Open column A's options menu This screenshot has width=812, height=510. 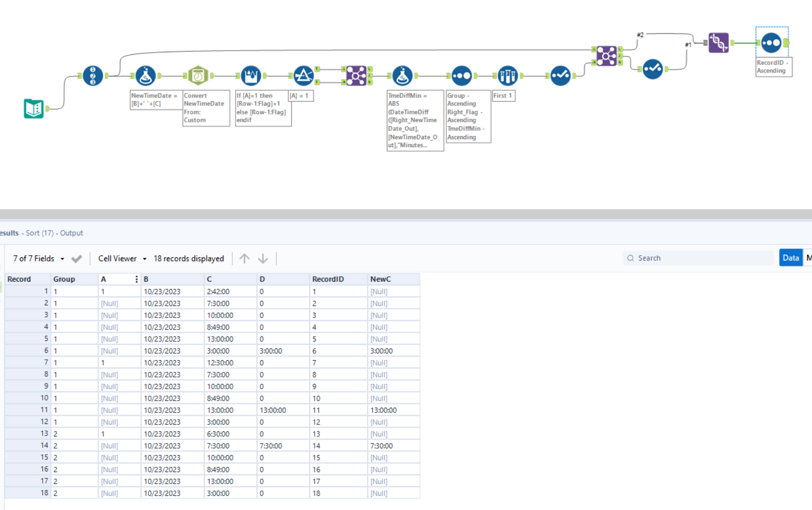[x=136, y=279]
